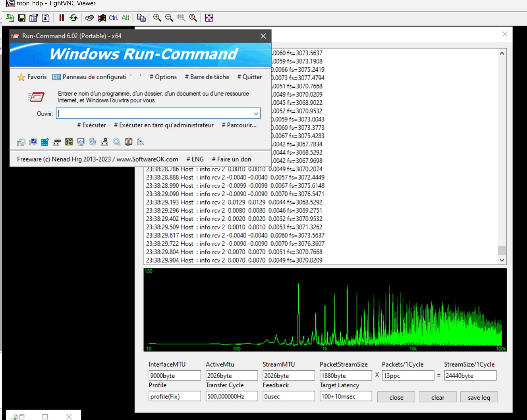Click the TightVNC pause button
The height and width of the screenshot is (420, 527).
tap(61, 18)
